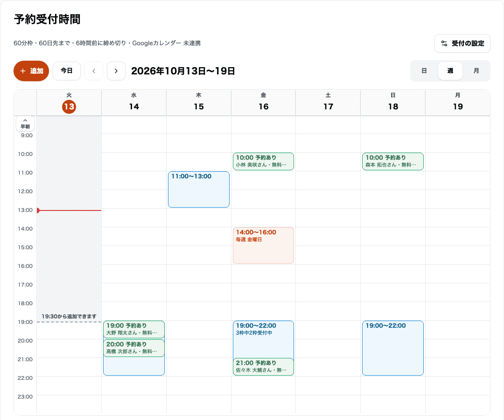This screenshot has width=504, height=420.
Task: Open Friday 14:00〜16:00 weekly slot
Action: 263,245
